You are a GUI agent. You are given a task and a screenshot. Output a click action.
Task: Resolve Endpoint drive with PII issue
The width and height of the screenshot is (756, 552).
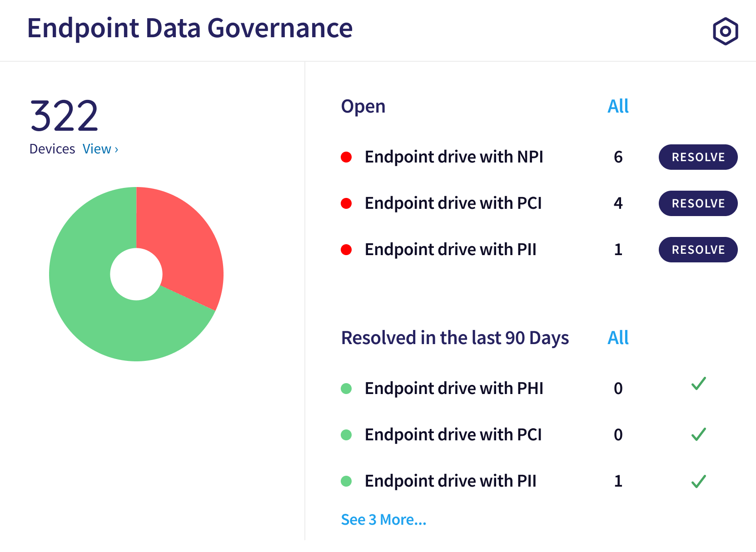(x=698, y=250)
